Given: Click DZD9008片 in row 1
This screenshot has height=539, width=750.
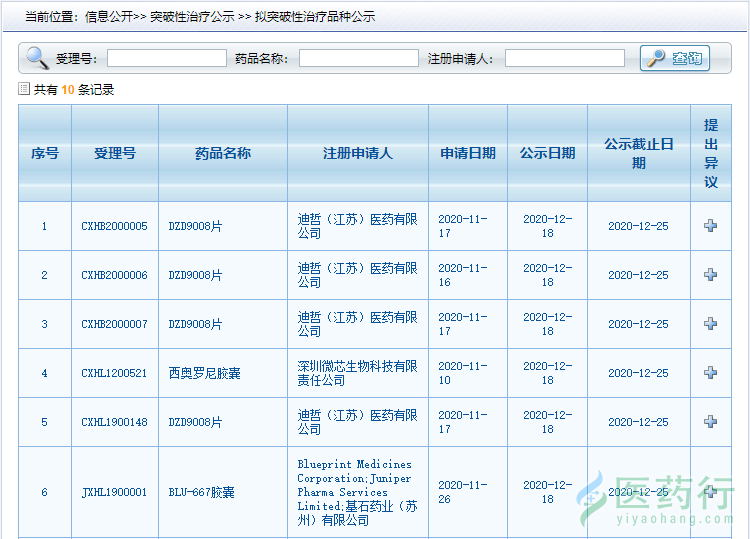Looking at the screenshot, I should click(195, 226).
